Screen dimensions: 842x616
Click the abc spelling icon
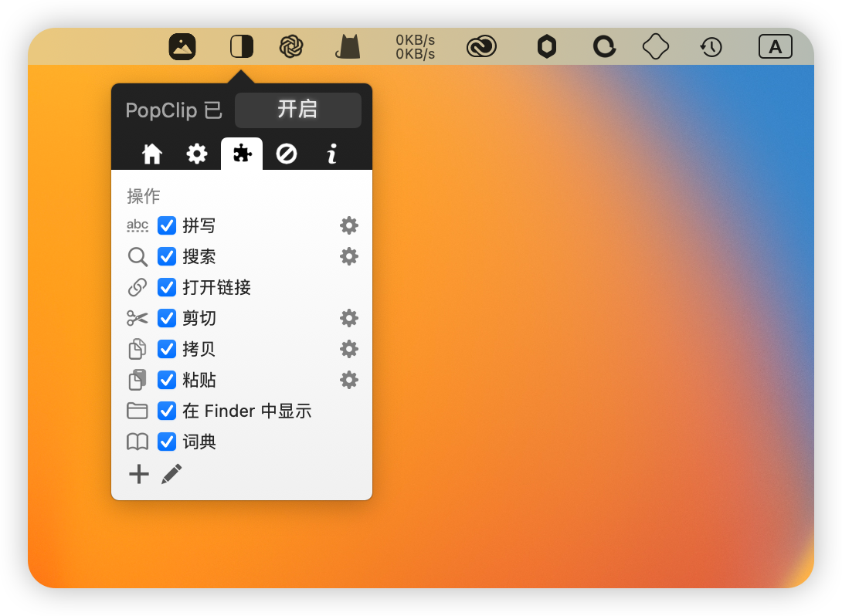(138, 225)
